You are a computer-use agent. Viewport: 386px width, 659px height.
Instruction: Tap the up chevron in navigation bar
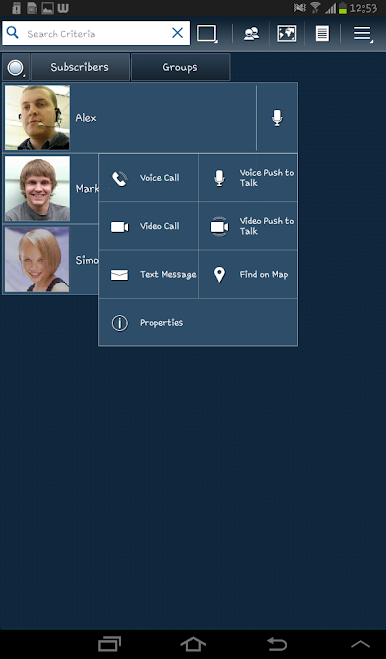coord(360,644)
